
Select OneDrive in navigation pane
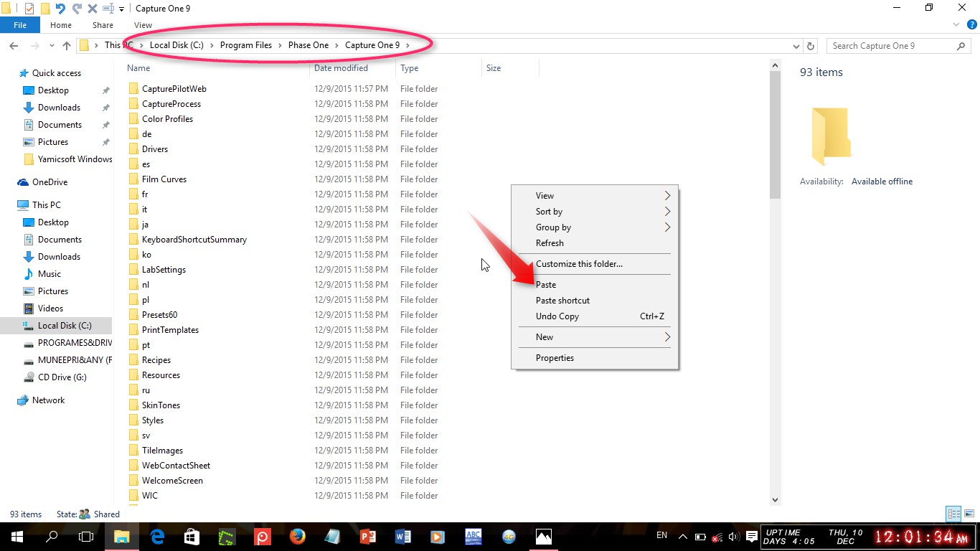click(x=50, y=182)
